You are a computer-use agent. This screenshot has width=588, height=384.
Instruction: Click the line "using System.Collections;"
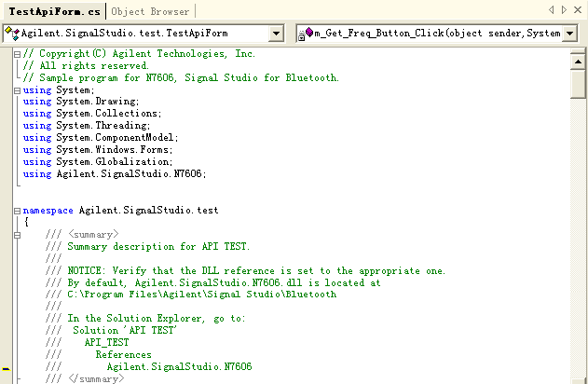coord(92,114)
